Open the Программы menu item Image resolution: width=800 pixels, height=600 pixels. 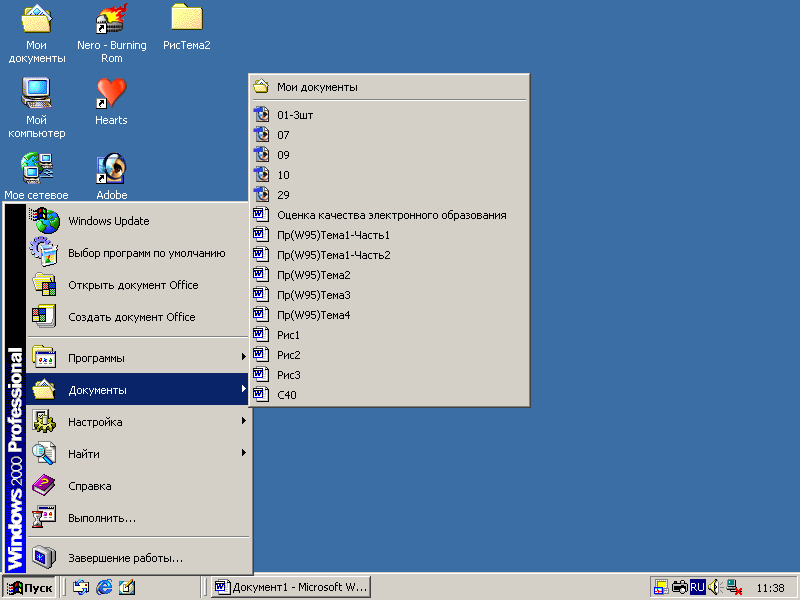[x=138, y=358]
